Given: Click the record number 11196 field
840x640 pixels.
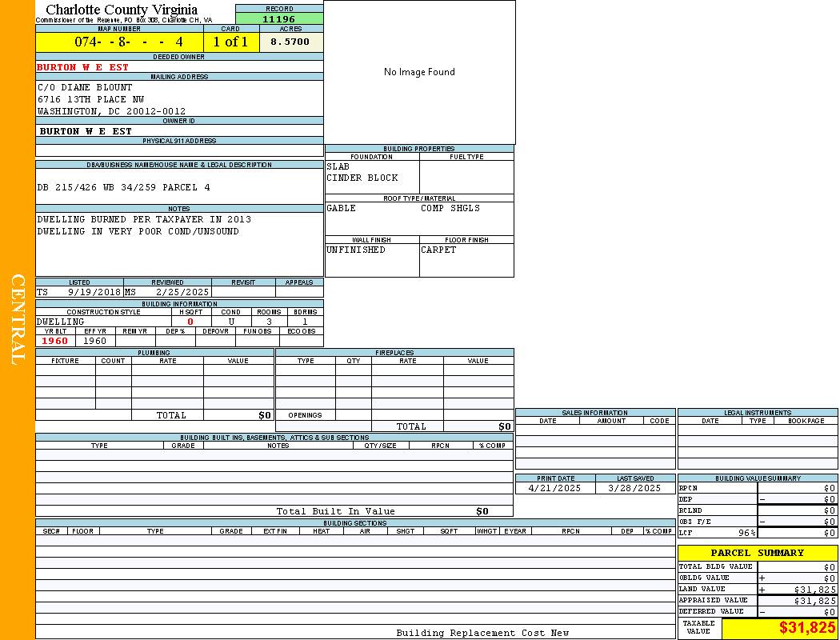Looking at the screenshot, I should (279, 19).
